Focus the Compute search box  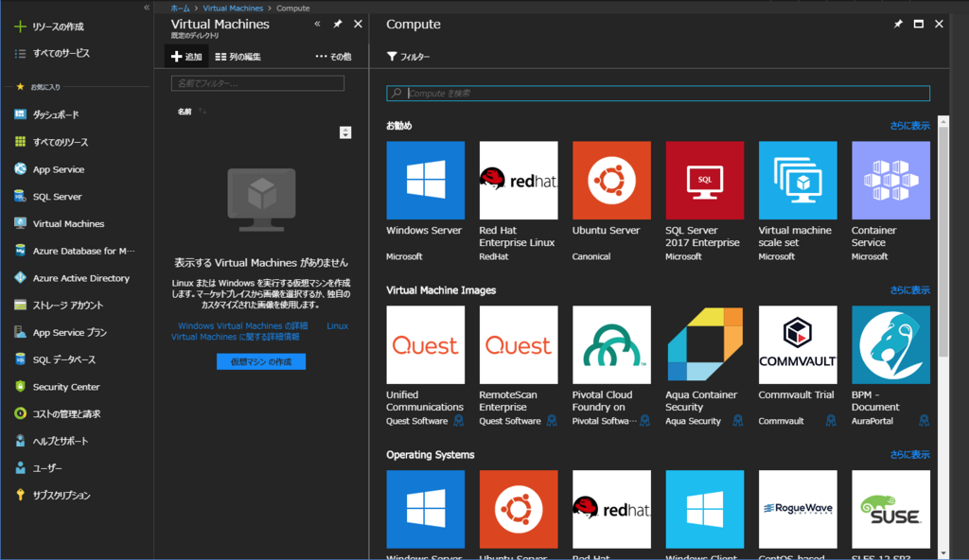click(x=659, y=94)
